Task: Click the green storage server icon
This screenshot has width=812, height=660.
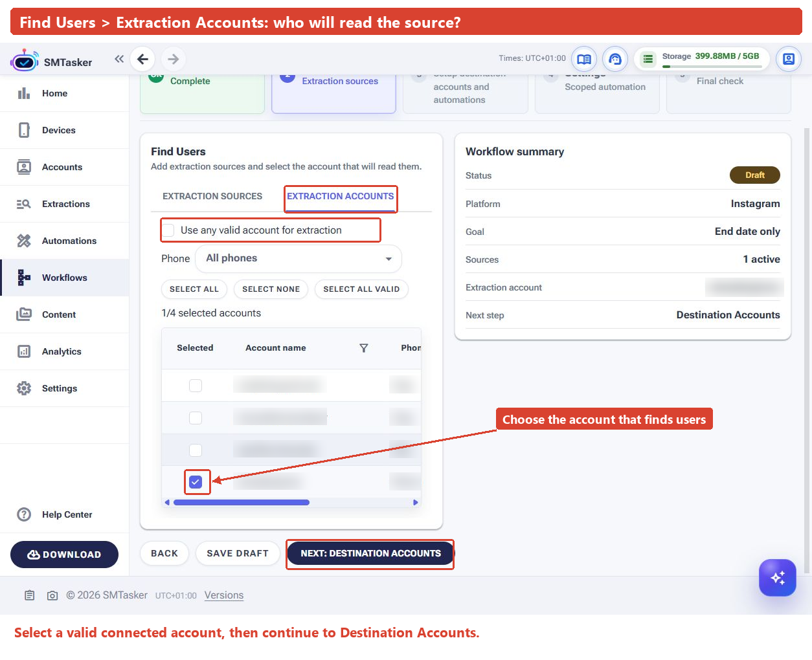Action: tap(648, 59)
